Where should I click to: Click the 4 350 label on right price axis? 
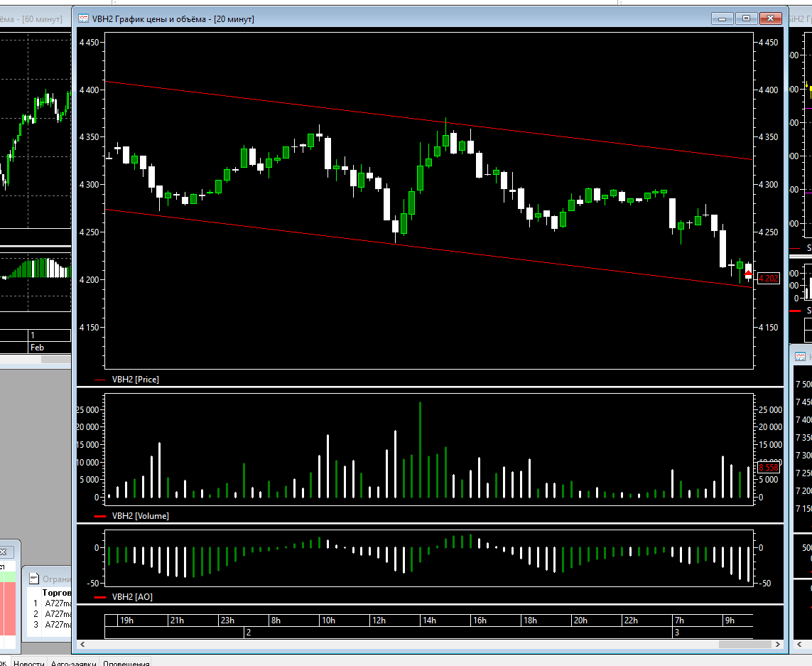tap(768, 137)
